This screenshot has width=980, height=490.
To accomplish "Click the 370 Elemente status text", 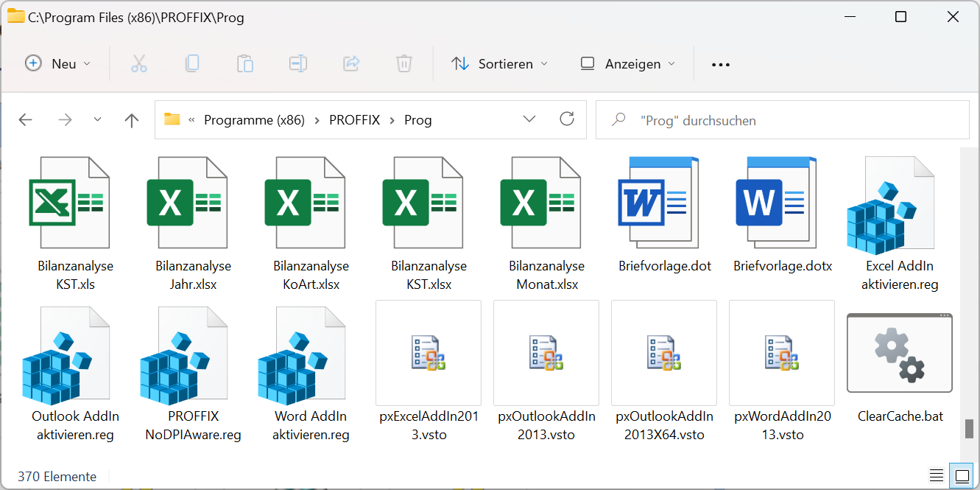I will [x=57, y=477].
